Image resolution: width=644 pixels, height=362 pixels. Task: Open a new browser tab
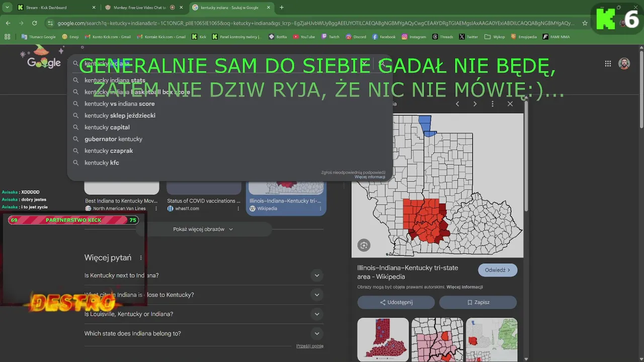click(281, 8)
